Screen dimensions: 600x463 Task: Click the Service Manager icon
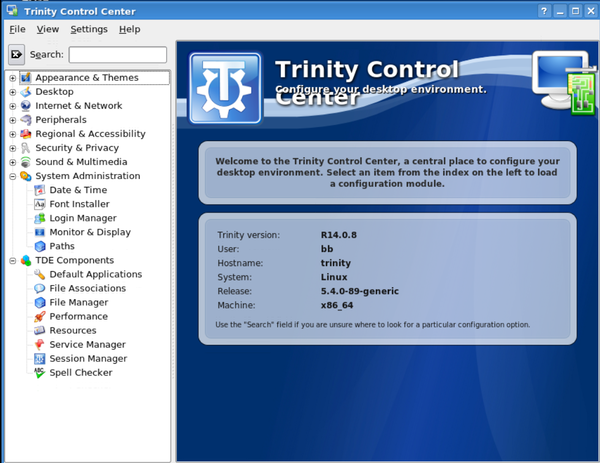point(40,344)
